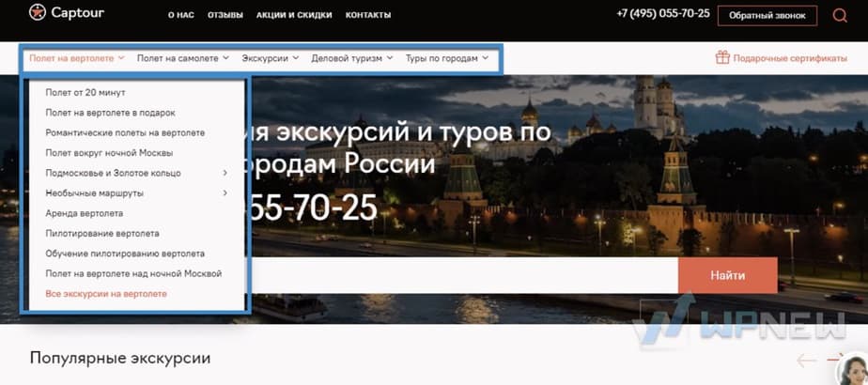
Task: Open АКЦИИ И СКИДКИ page
Action: tap(294, 15)
